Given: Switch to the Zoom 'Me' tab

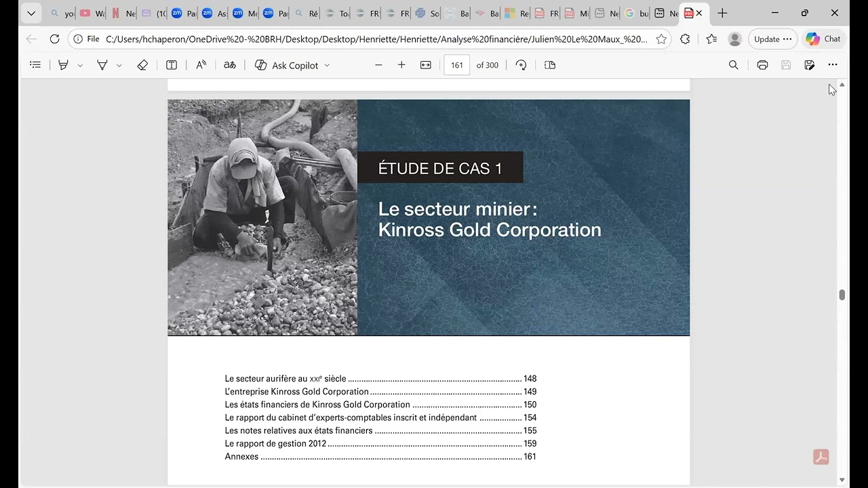Looking at the screenshot, I should click(x=244, y=13).
